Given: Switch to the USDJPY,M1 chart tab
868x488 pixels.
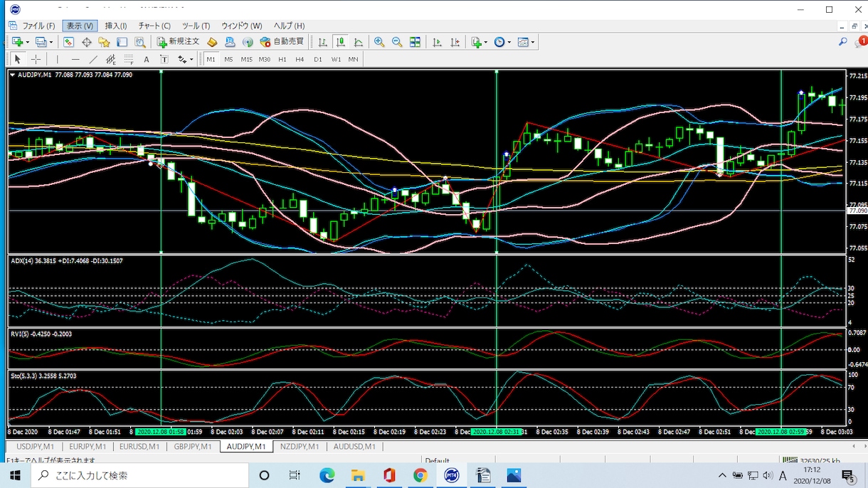Looking at the screenshot, I should click(35, 447).
